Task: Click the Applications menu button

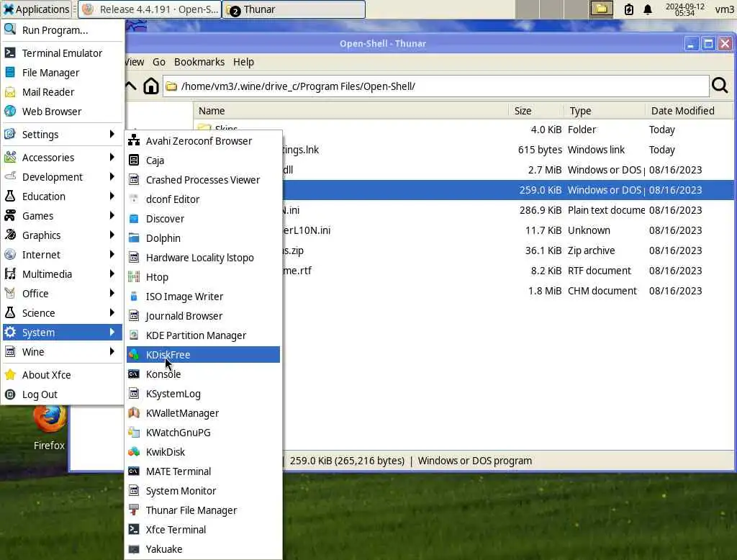Action: pos(37,9)
